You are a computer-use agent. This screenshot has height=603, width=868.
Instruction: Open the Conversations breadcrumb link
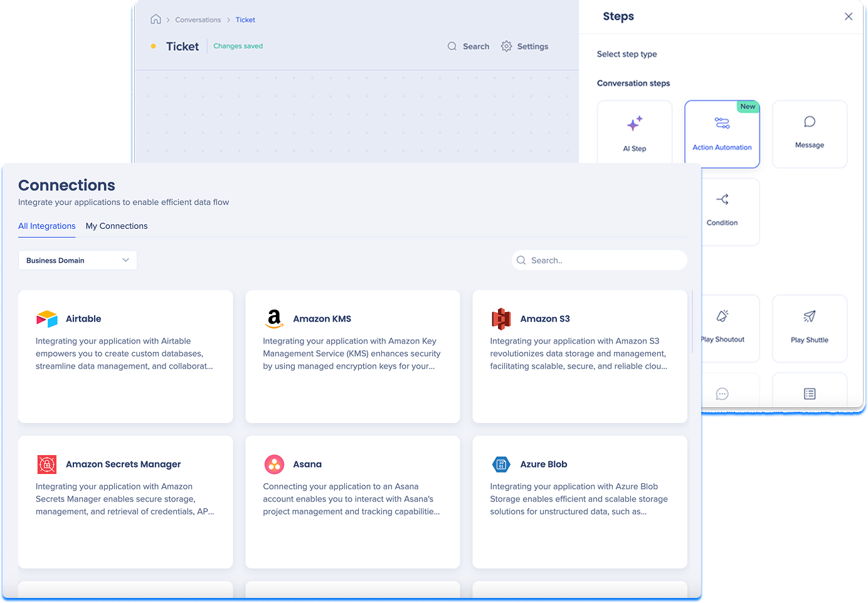[x=198, y=20]
